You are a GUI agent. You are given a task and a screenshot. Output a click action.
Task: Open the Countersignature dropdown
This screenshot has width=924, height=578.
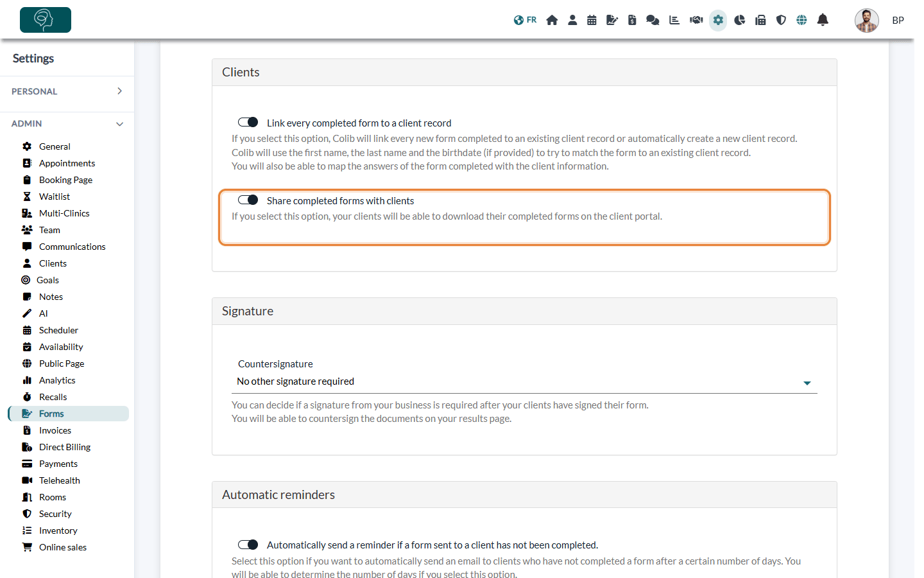pos(524,381)
